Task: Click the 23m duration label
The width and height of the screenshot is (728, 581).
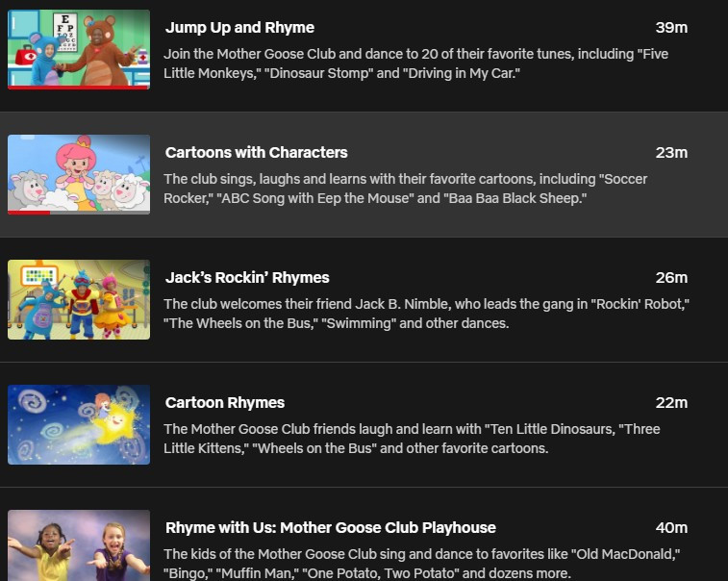Action: click(x=671, y=152)
